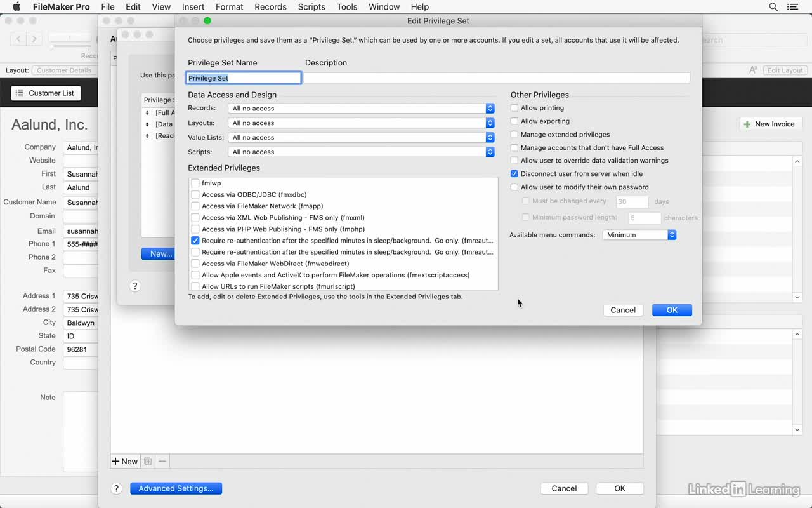
Task: Enable Allow exporting checkbox
Action: [514, 121]
